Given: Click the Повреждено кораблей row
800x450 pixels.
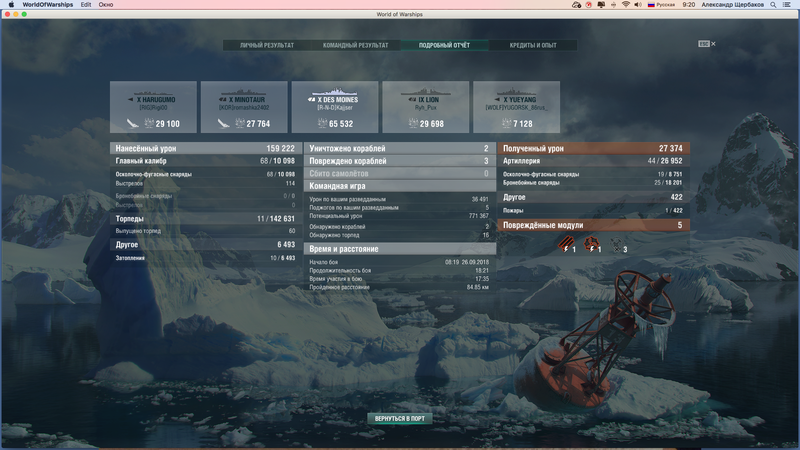Looking at the screenshot, I should pyautogui.click(x=399, y=161).
